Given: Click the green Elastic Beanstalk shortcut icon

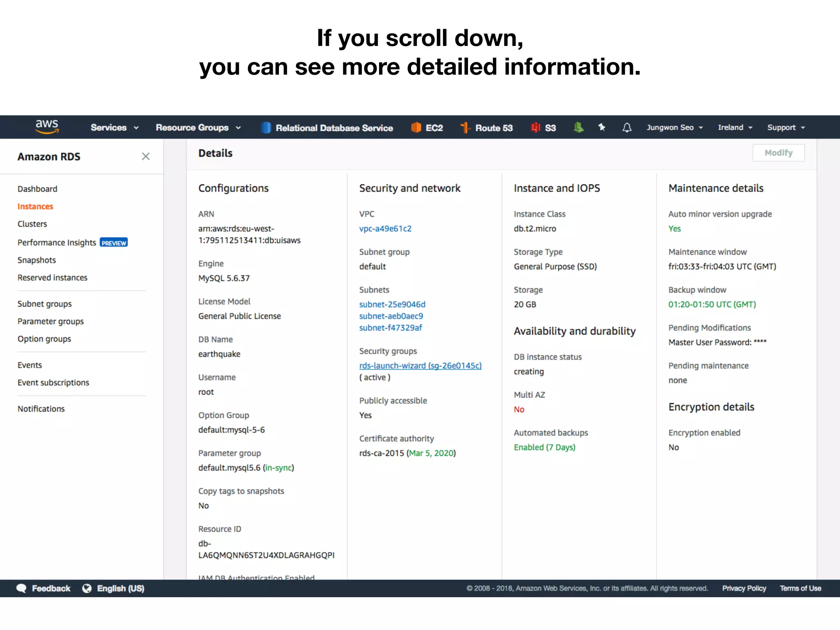Looking at the screenshot, I should [578, 128].
